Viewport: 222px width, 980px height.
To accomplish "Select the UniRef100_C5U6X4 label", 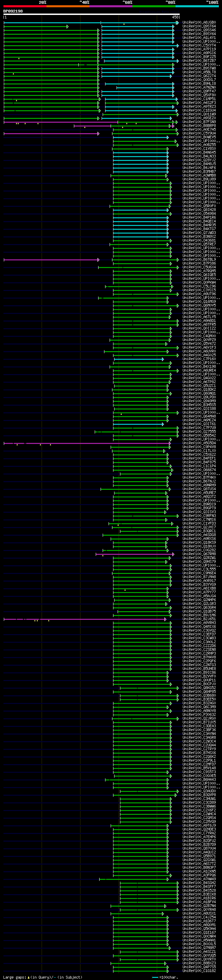I will click(199, 267).
